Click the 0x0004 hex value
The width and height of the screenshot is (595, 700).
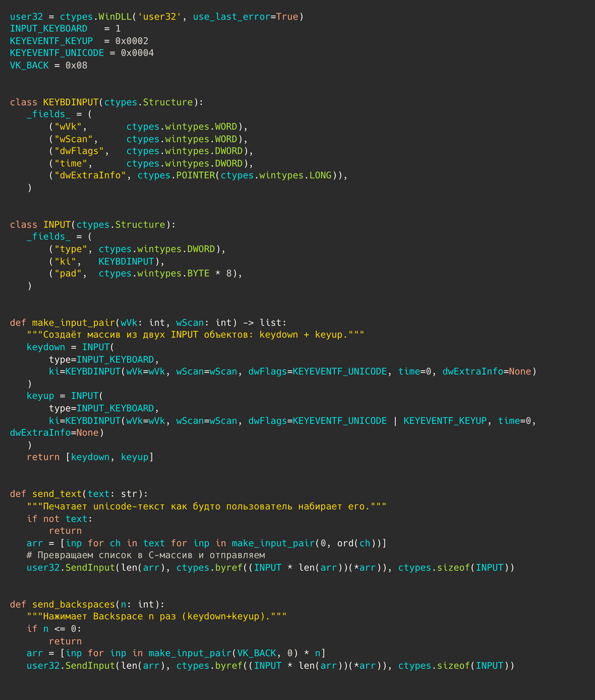click(137, 53)
